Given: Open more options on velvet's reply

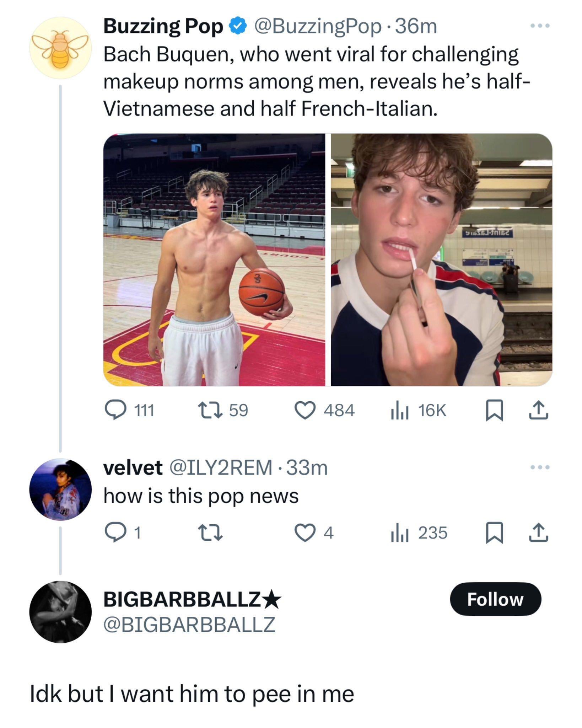Looking at the screenshot, I should (540, 467).
